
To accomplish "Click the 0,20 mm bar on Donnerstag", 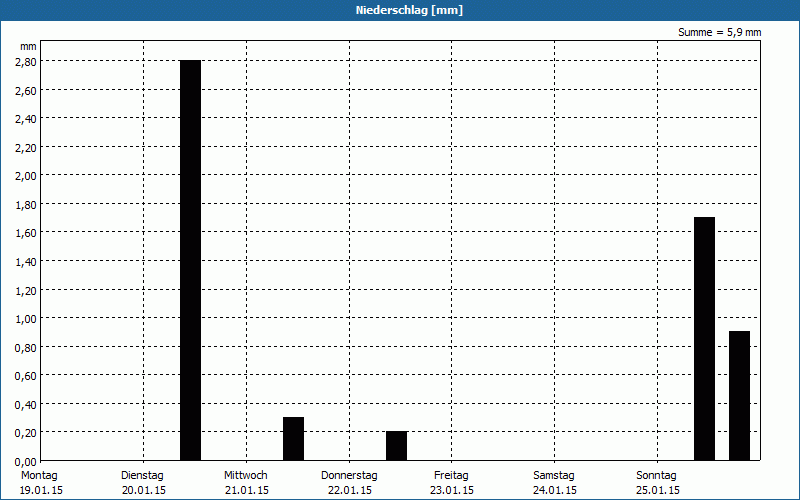I will coord(396,446).
